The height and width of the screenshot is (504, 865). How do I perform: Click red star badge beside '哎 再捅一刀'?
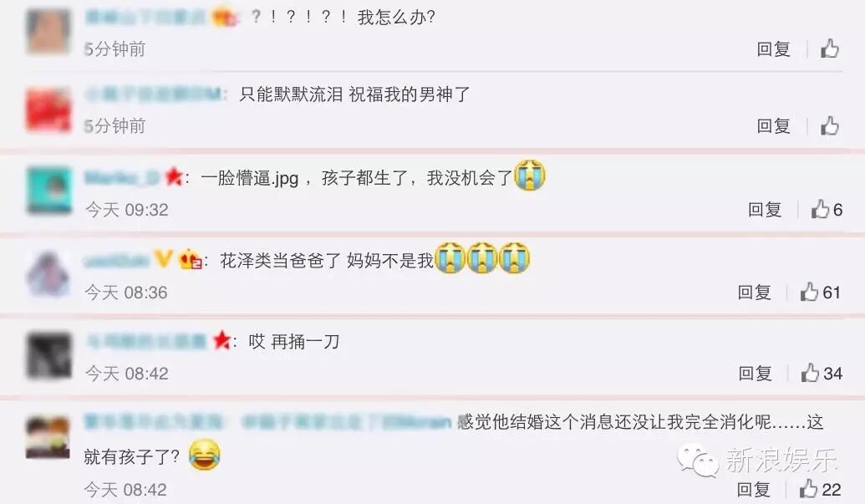(221, 340)
